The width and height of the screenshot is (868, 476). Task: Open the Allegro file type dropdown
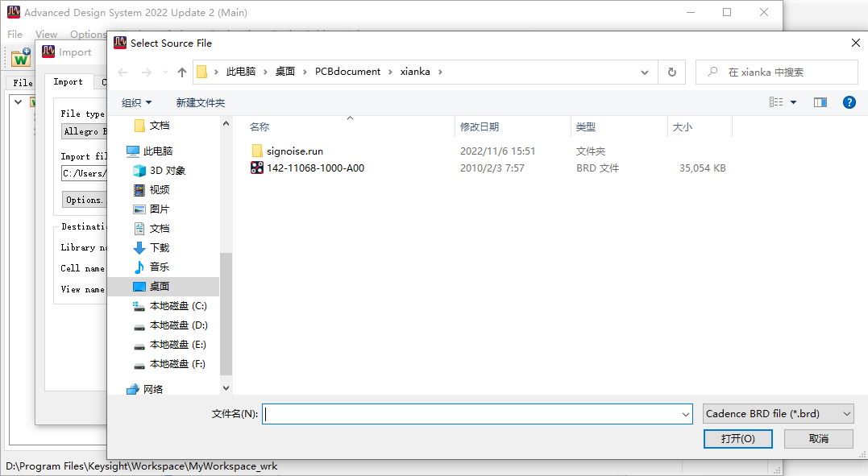pyautogui.click(x=84, y=131)
